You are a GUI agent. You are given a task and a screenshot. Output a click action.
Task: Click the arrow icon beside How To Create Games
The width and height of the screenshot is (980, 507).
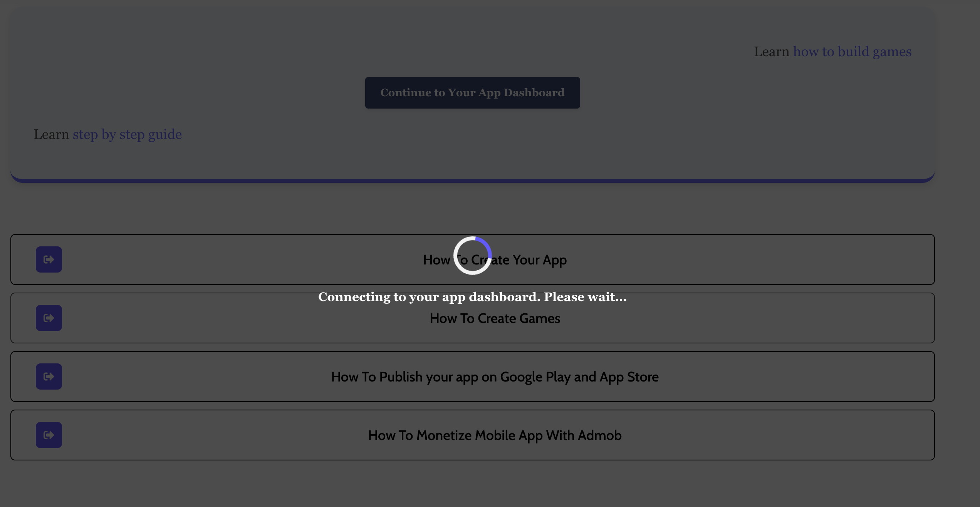coord(49,318)
